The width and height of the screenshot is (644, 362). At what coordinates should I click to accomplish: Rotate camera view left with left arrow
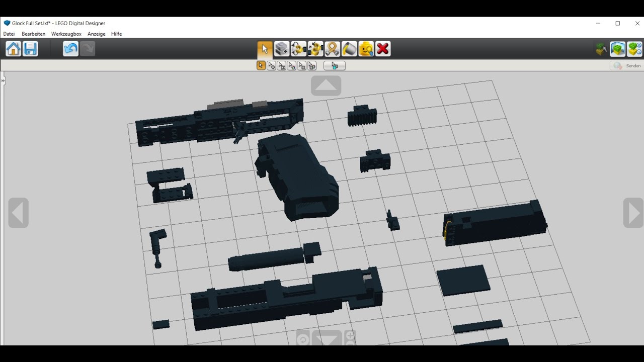[19, 213]
